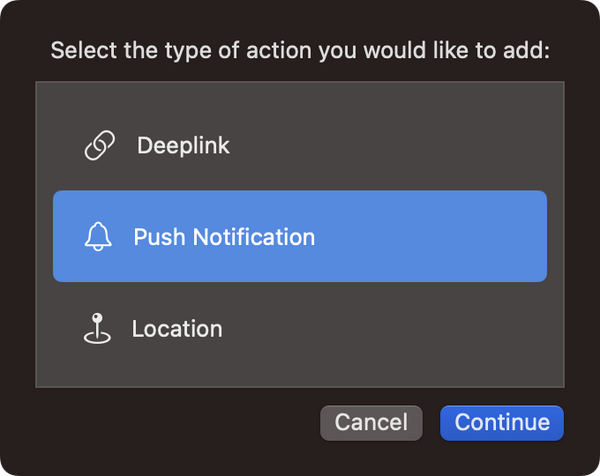Click the Push Notification bell icon
The image size is (600, 476).
coord(98,237)
